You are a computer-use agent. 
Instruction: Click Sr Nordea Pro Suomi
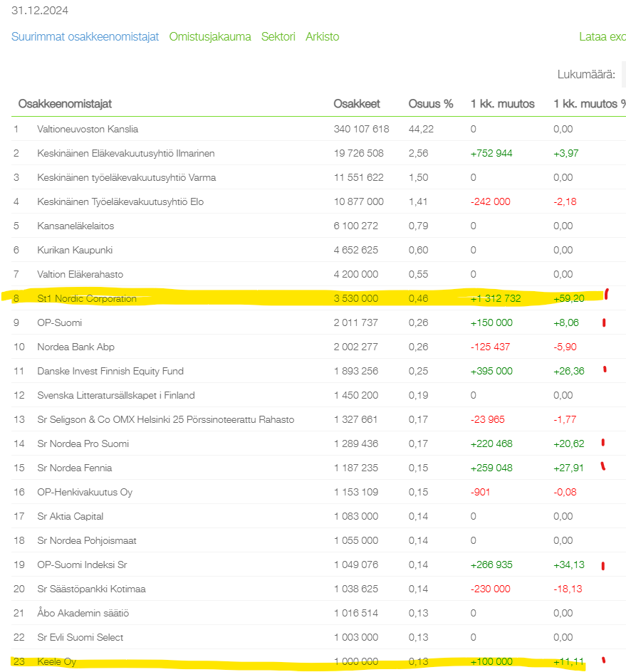(x=83, y=444)
